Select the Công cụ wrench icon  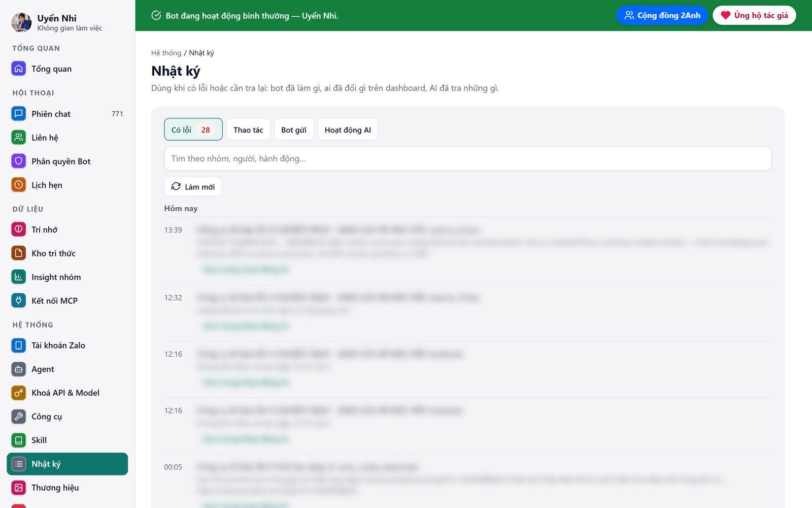pos(19,417)
